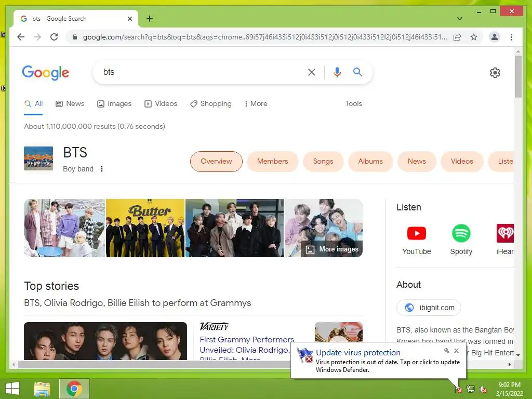Open notification settings wrench icon
The image size is (532, 399).
(x=446, y=351)
